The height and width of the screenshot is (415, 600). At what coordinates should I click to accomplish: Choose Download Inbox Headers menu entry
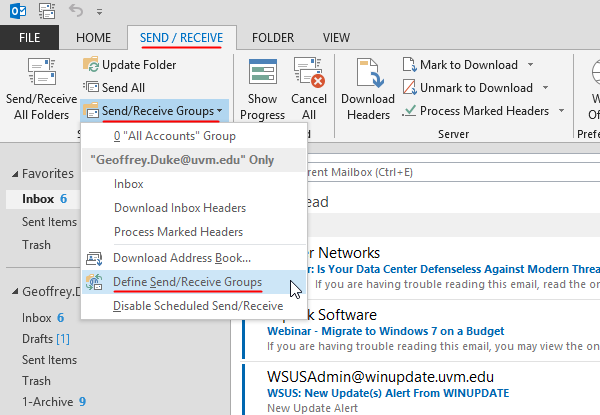[x=194, y=208]
